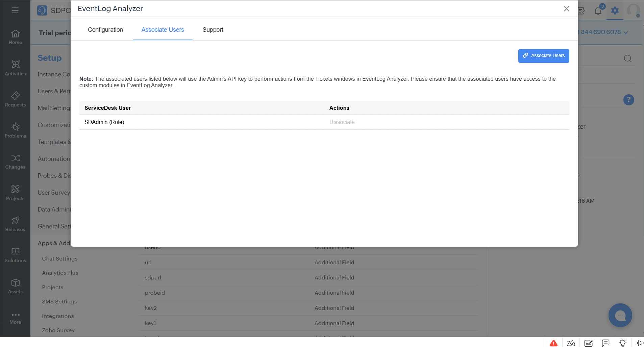Screen dimensions: 644x347
Task: Open the notifications bell
Action: pos(598,11)
